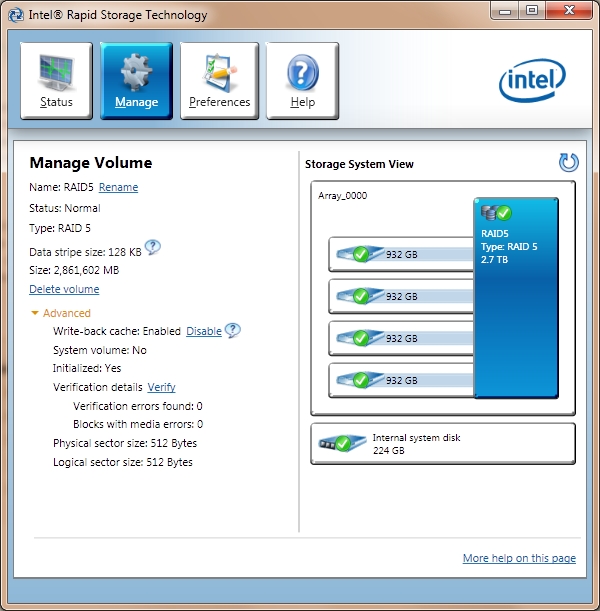Click help icon beside write-back cache Disable

[x=232, y=331]
